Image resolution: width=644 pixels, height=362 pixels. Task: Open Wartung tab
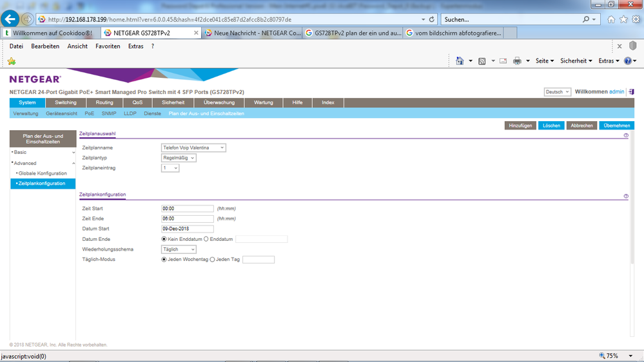click(264, 102)
